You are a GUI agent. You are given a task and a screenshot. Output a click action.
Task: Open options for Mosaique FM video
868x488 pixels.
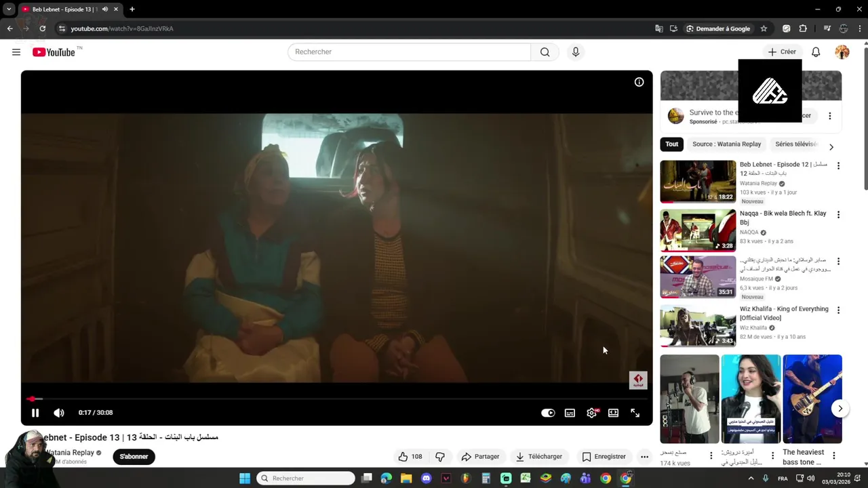pos(838,262)
